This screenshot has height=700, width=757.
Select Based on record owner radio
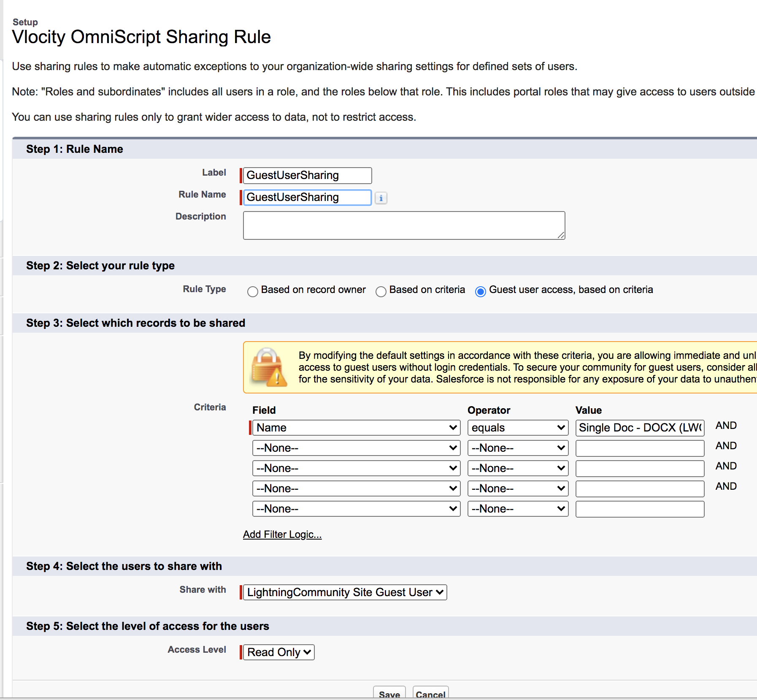click(252, 291)
